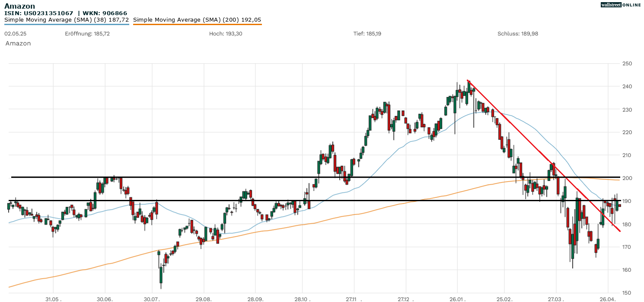The height and width of the screenshot is (302, 644).
Task: Click the orange line under the SMA (200) legend
Action: pos(197,24)
